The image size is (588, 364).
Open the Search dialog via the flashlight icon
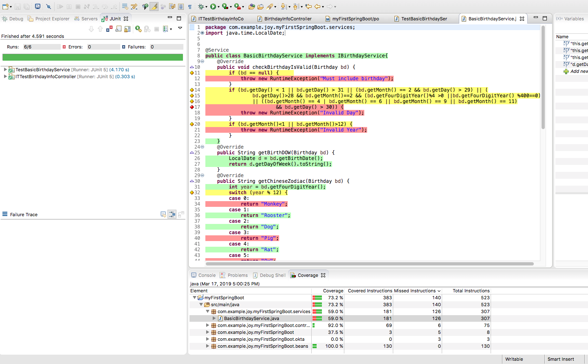(270, 6)
